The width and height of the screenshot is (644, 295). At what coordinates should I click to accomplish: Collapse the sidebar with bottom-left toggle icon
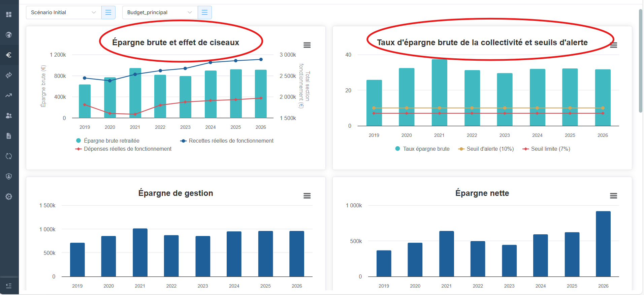point(9,286)
